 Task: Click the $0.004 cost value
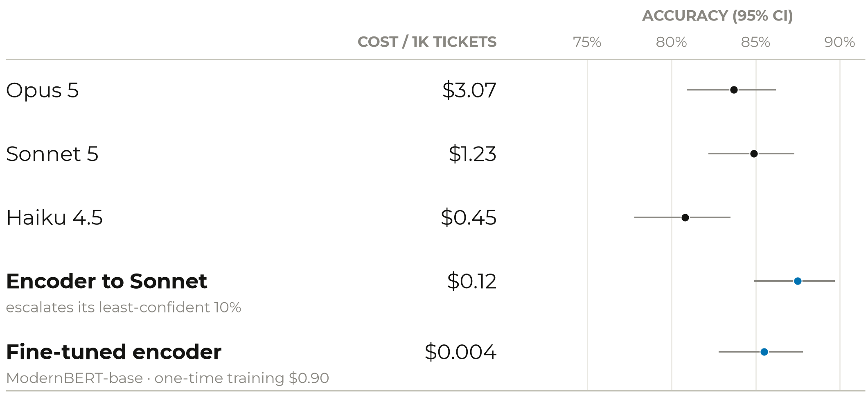pyautogui.click(x=460, y=352)
